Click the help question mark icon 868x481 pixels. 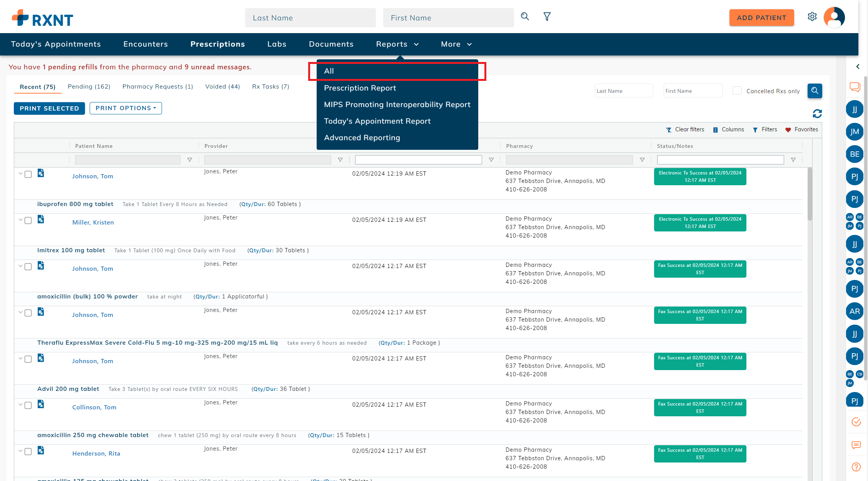(x=856, y=467)
